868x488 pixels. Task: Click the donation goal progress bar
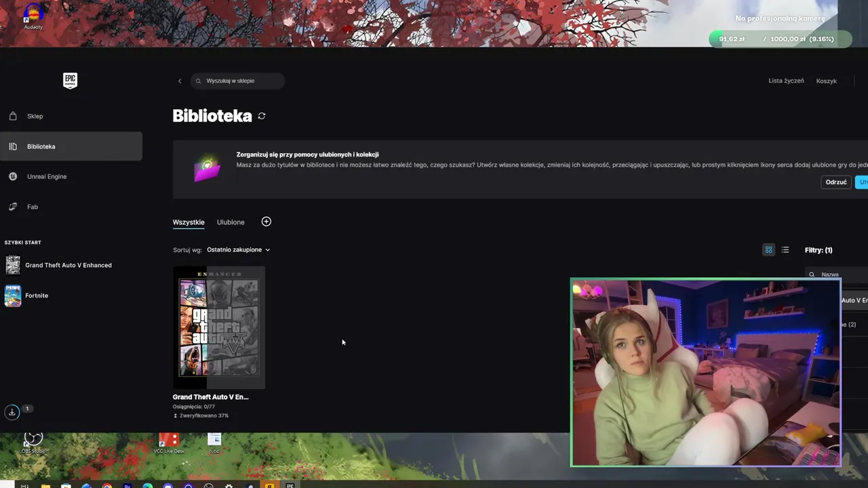780,39
